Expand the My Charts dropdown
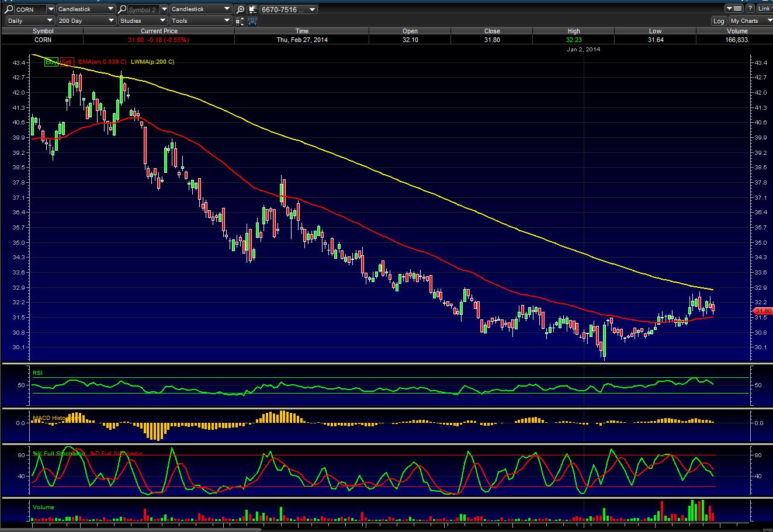The width and height of the screenshot is (773, 532). click(x=750, y=21)
